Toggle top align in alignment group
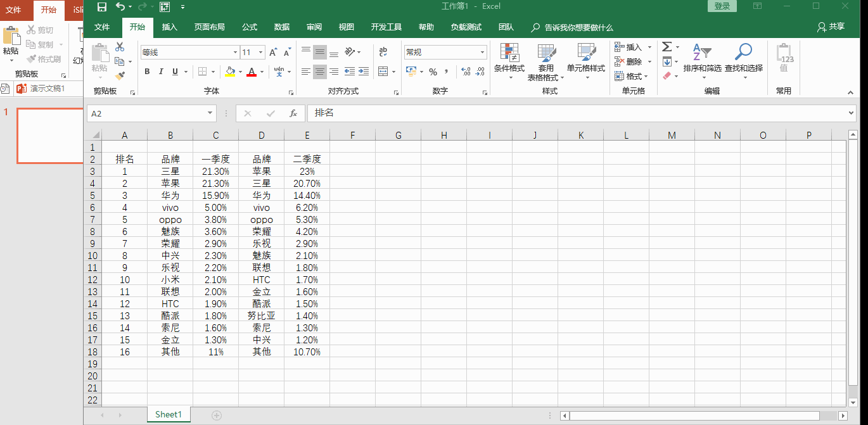This screenshot has height=425, width=868. [x=306, y=52]
